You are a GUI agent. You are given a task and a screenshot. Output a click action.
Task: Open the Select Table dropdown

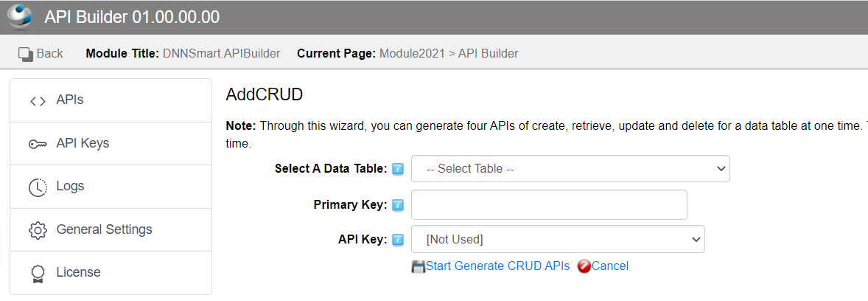tap(571, 168)
